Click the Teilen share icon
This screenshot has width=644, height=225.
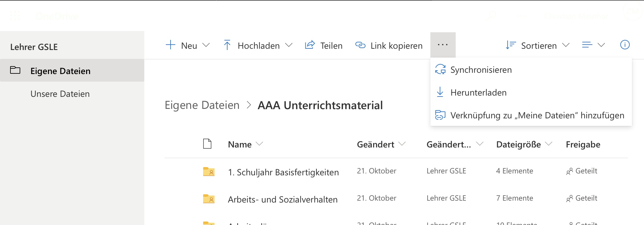[309, 45]
